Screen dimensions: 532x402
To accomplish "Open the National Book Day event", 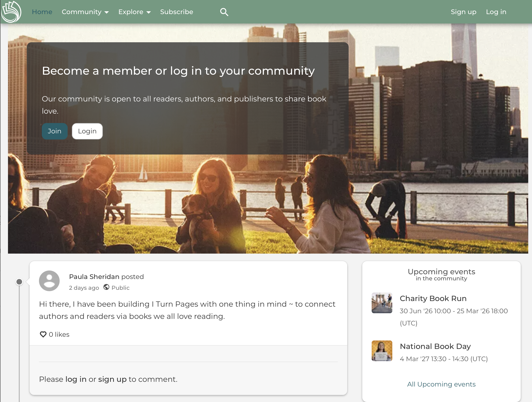I will point(435,346).
